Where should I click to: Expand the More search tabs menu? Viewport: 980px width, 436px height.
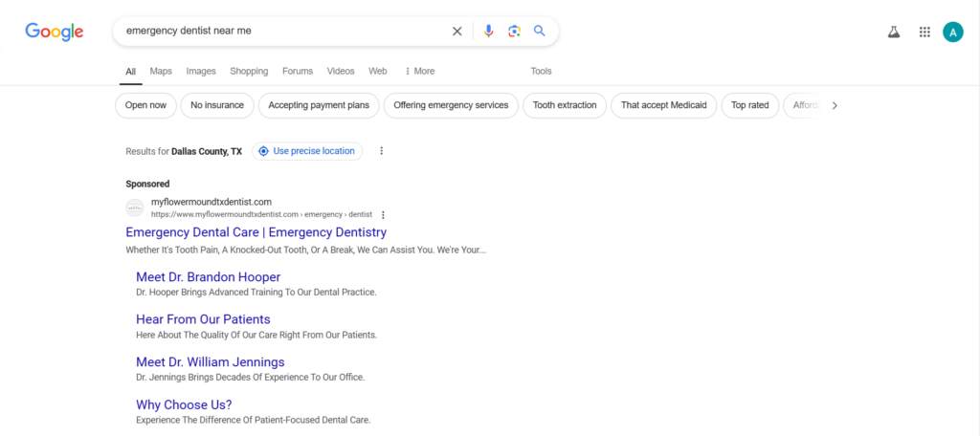pyautogui.click(x=419, y=71)
